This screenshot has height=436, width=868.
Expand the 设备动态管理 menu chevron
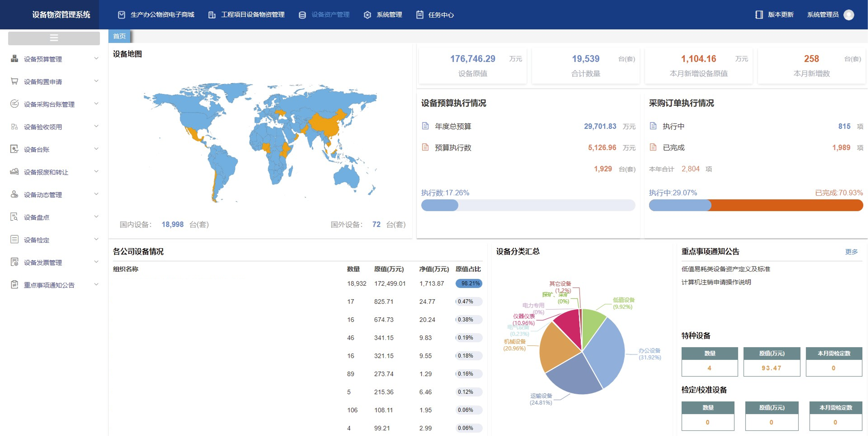(x=96, y=194)
